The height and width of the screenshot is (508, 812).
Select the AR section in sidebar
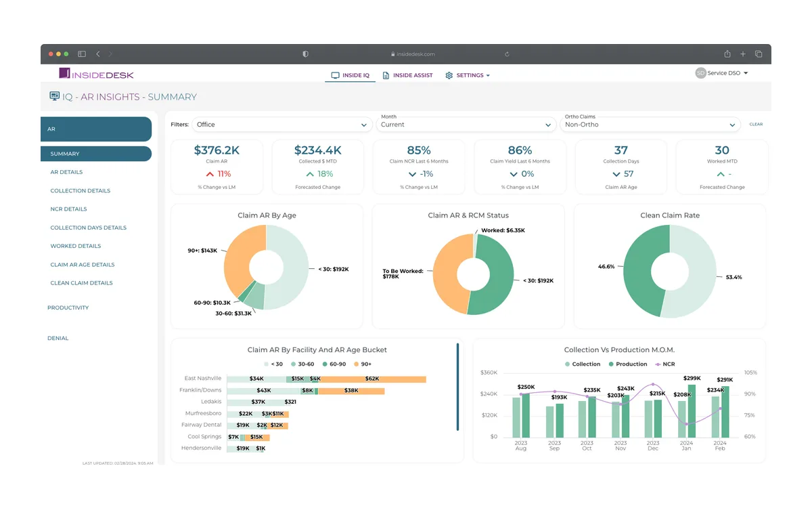click(x=96, y=129)
